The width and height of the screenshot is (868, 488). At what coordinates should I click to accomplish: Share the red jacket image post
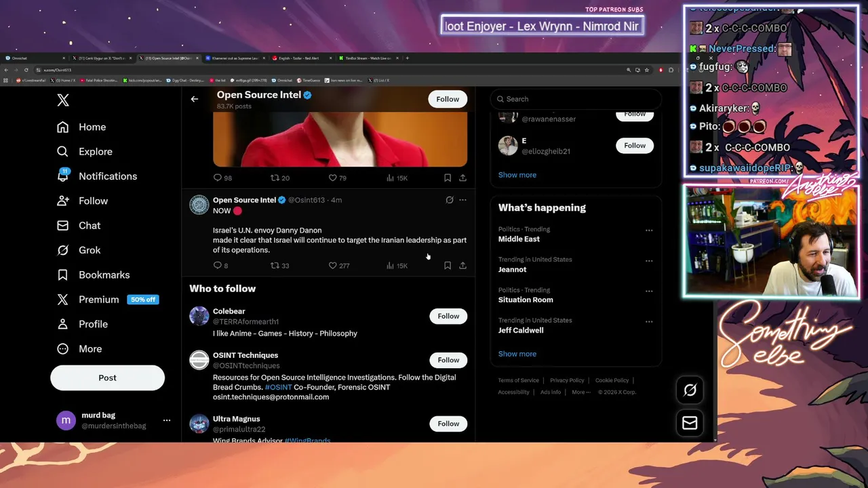pos(462,178)
